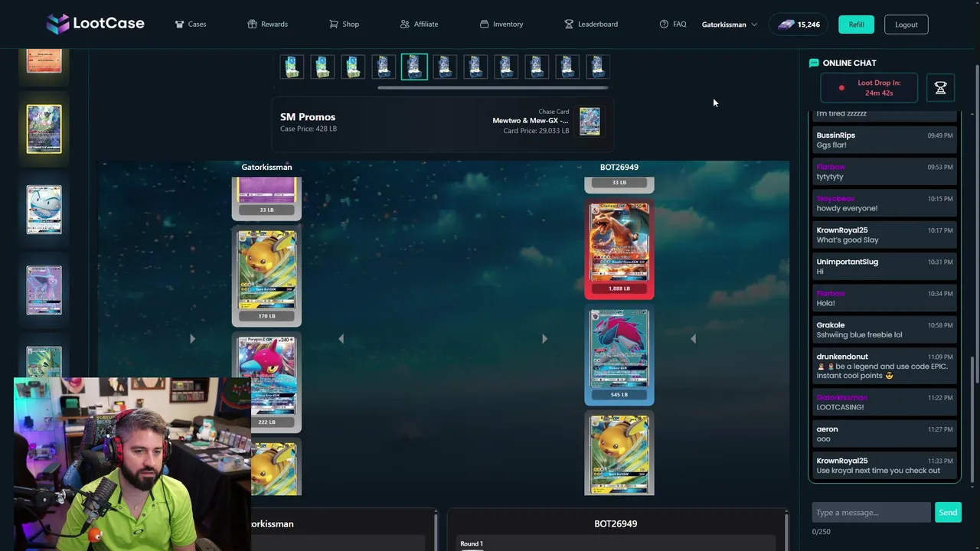980x551 pixels.
Task: Click BOT26949's 545 LB card
Action: [619, 354]
